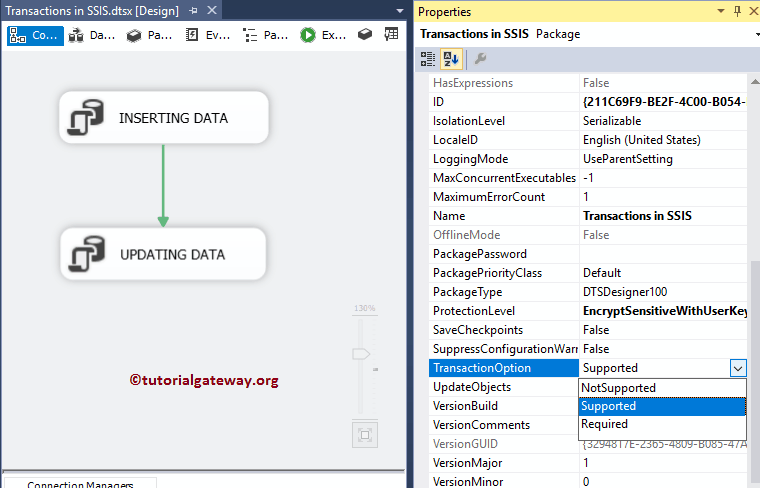760x488 pixels.
Task: Click the INSERTING DATA task icon
Action: (85, 117)
